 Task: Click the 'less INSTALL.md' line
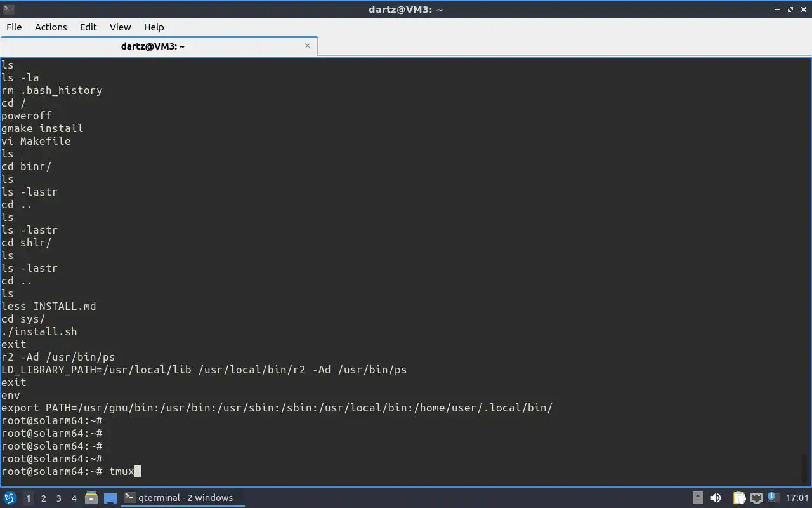pos(48,306)
